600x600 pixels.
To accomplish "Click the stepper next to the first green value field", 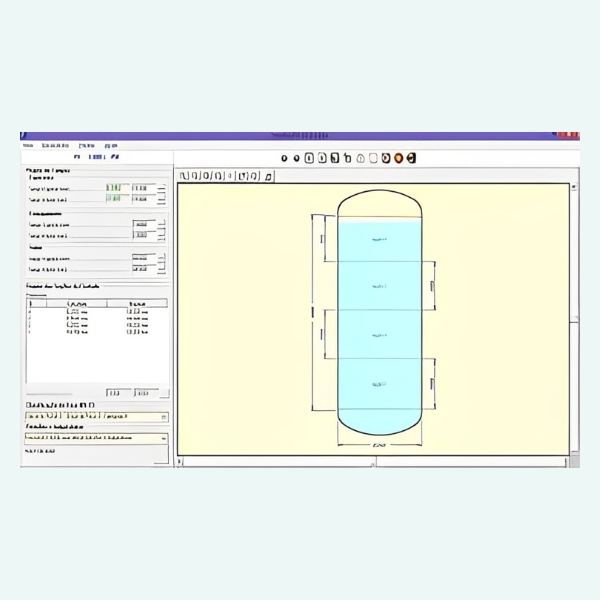I will pyautogui.click(x=161, y=188).
